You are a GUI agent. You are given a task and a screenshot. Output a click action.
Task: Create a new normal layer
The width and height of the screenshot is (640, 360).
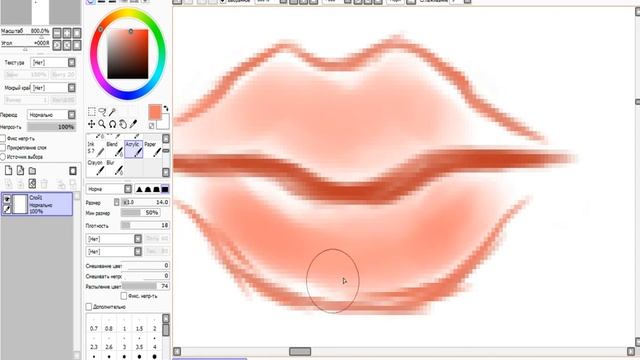[x=9, y=171]
